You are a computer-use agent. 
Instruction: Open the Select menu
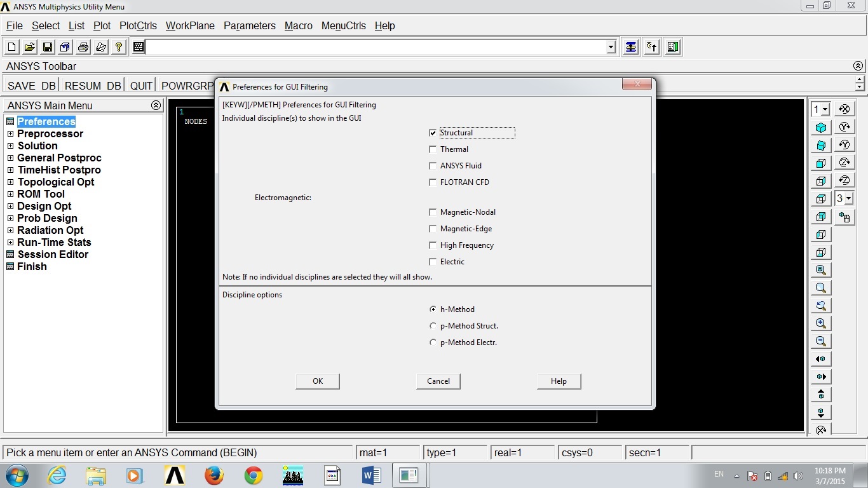pyautogui.click(x=46, y=26)
